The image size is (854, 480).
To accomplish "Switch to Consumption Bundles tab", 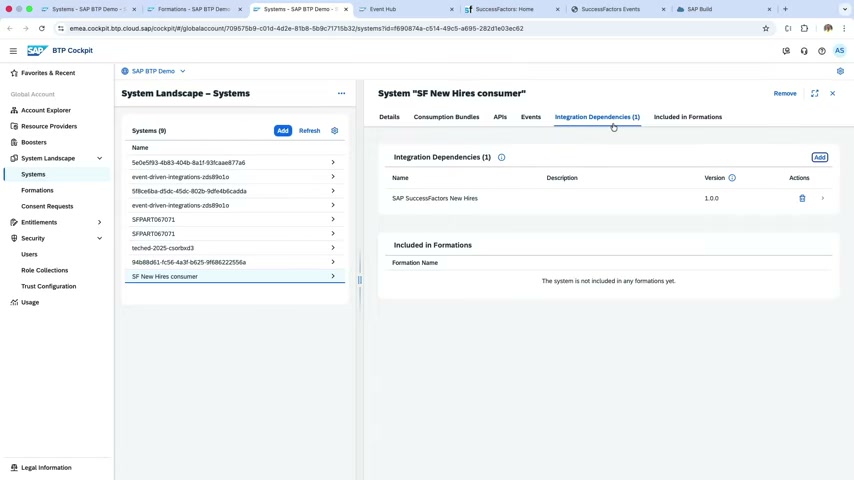I will click(x=446, y=117).
